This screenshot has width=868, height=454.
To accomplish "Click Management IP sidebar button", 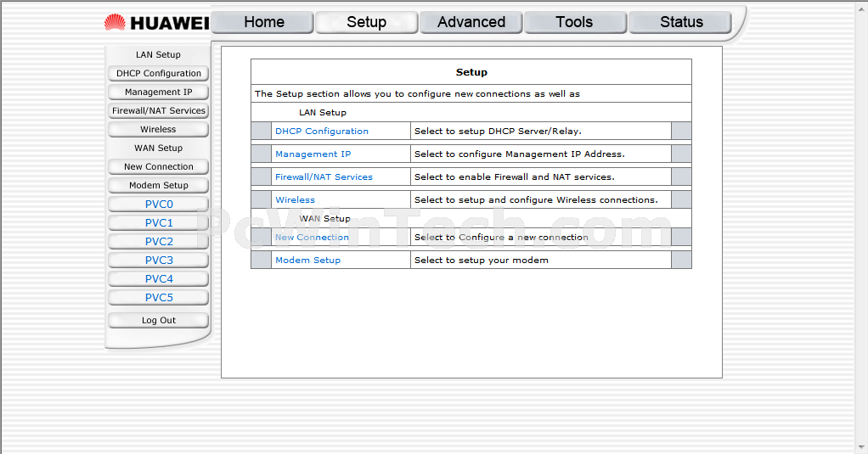I will 158,92.
